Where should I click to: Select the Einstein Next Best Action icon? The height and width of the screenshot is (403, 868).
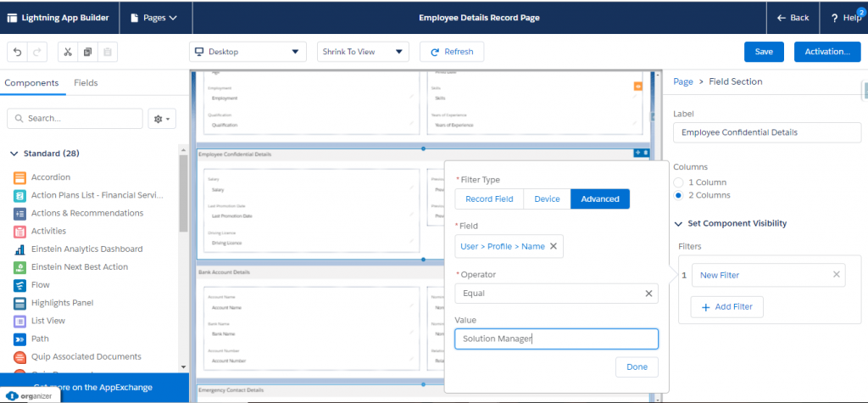(20, 267)
